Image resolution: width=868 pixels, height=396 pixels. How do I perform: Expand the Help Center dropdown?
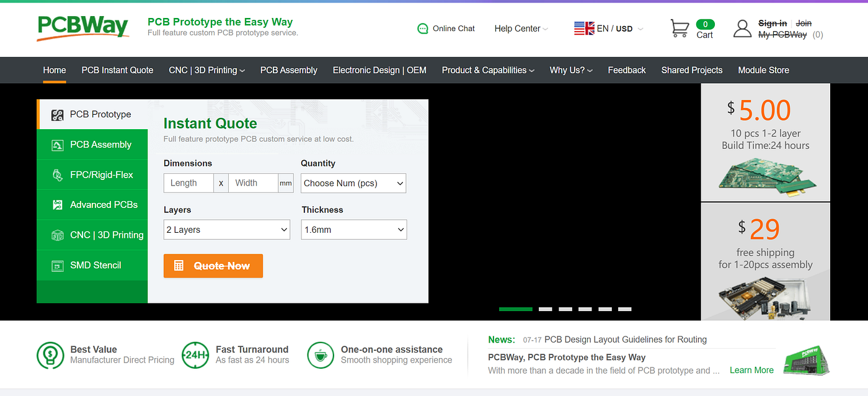tap(521, 29)
